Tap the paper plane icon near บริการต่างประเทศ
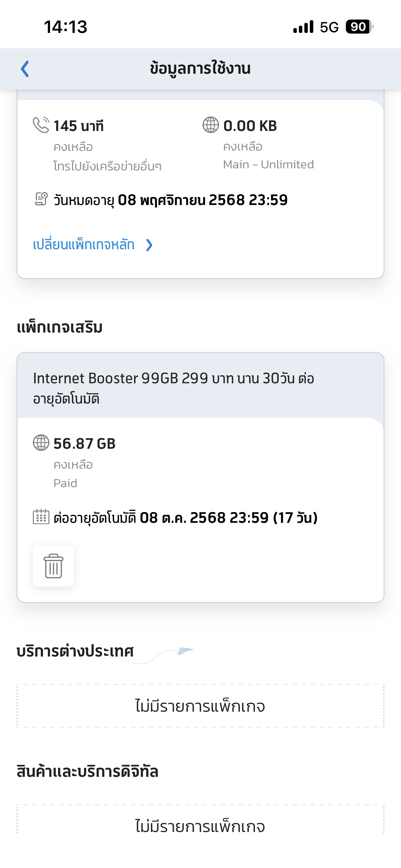 click(x=185, y=651)
